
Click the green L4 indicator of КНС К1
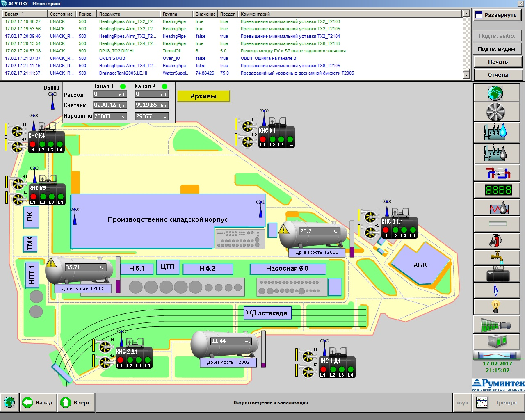(x=290, y=139)
